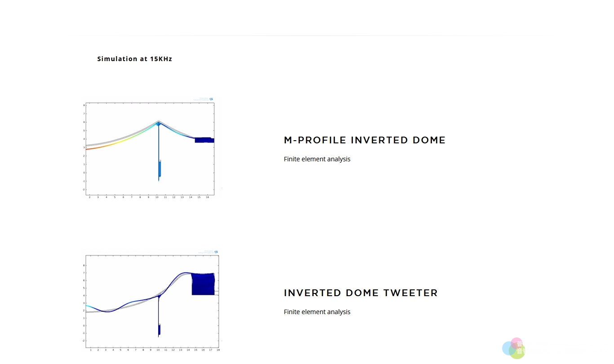Click the peak of the M-profile dome curve
614x364 pixels.
click(x=158, y=122)
